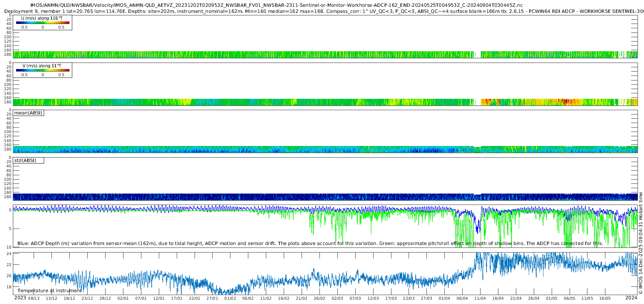Click the 16/05 date tick label
This screenshot has height=304, width=644.
(x=605, y=298)
